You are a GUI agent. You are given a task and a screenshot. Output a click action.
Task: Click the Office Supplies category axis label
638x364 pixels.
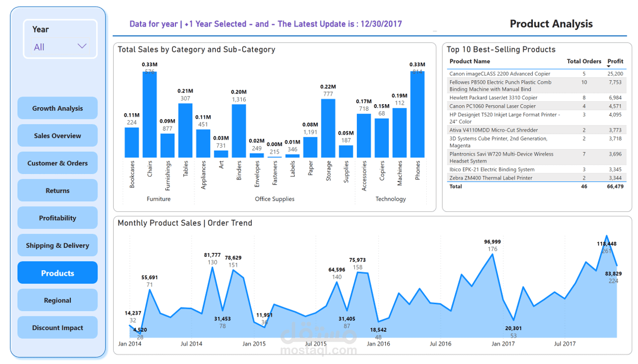[275, 199]
